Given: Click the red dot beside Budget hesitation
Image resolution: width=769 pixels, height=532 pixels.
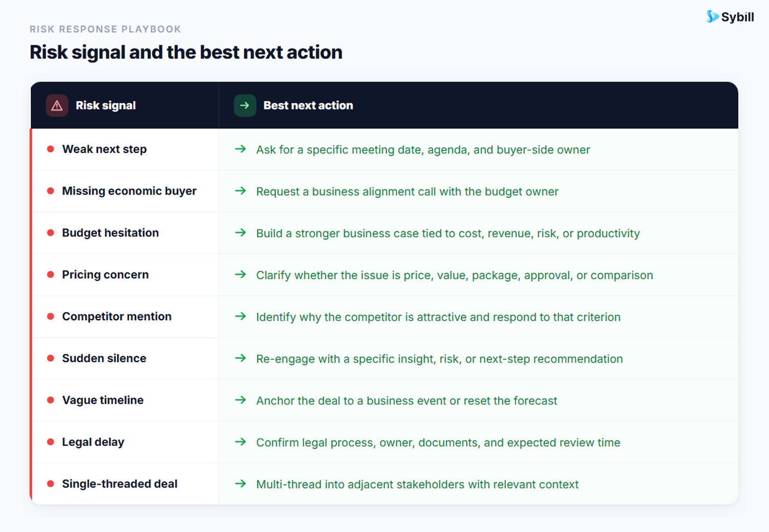Looking at the screenshot, I should click(51, 233).
